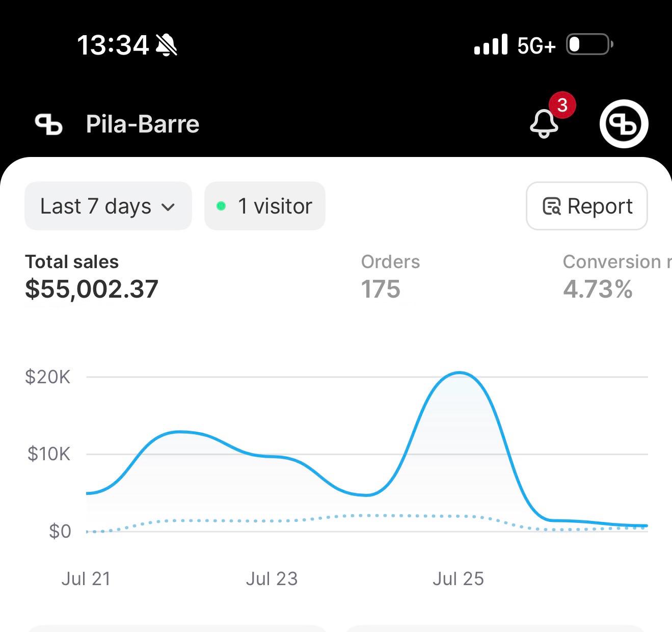
Task: Tap the Pila-Barre store logo icon
Action: (48, 124)
